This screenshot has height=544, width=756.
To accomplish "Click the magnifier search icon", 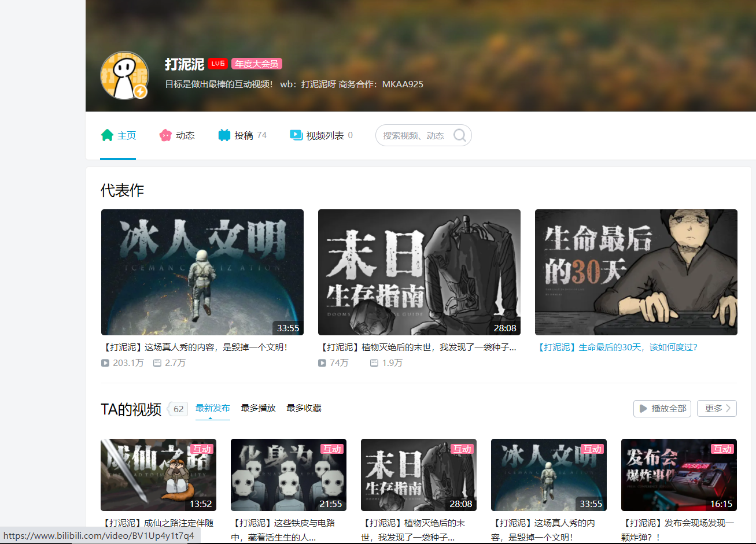I will pos(460,135).
